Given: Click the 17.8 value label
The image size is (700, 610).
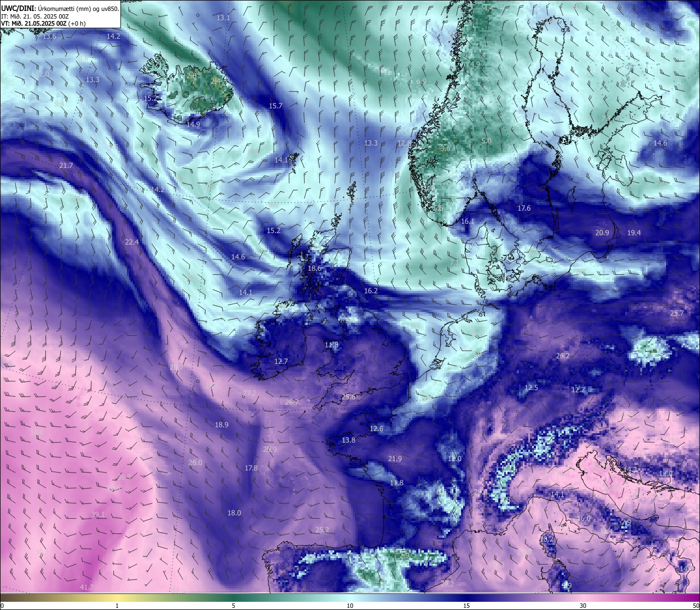Looking at the screenshot, I should 251,468.
